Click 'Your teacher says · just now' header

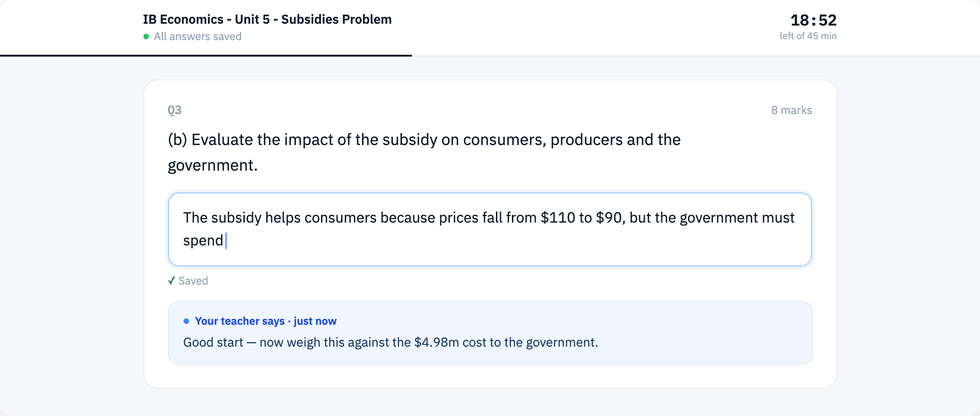tap(266, 321)
